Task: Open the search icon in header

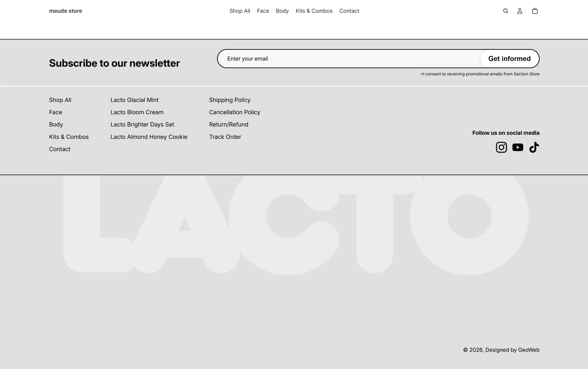Action: [x=506, y=11]
